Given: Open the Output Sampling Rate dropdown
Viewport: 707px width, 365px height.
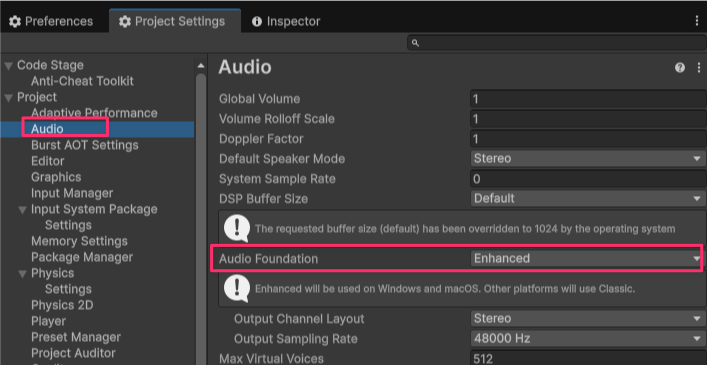Looking at the screenshot, I should [588, 338].
